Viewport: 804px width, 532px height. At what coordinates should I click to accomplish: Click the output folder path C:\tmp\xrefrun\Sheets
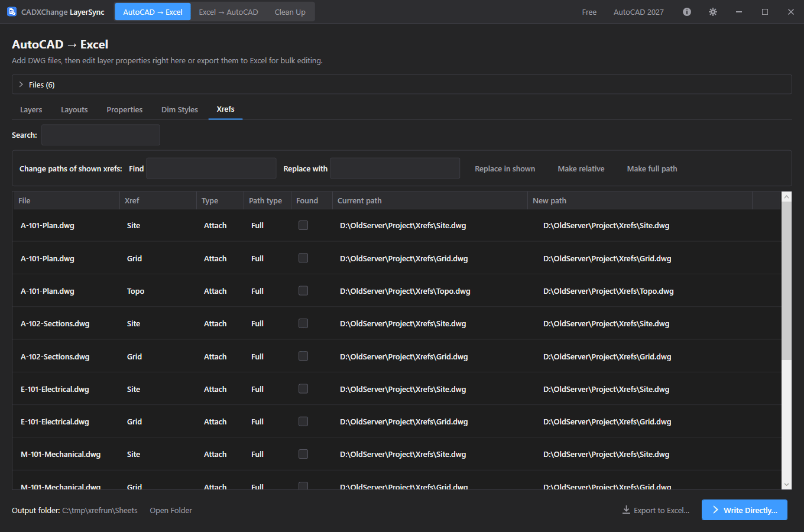click(x=100, y=511)
